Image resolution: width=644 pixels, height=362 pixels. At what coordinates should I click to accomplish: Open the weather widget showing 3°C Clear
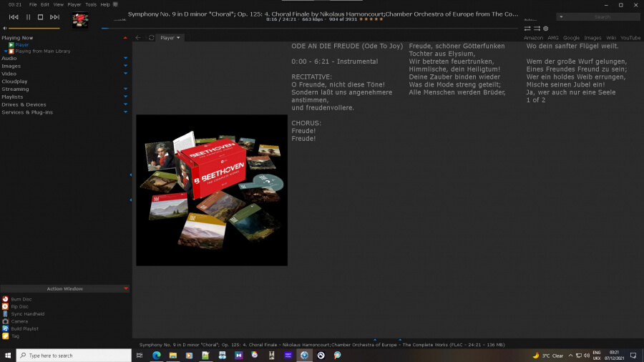pos(547,356)
